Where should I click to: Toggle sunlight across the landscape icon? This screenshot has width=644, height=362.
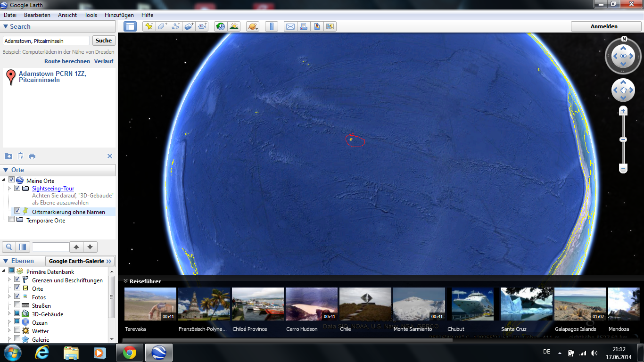[x=234, y=26]
